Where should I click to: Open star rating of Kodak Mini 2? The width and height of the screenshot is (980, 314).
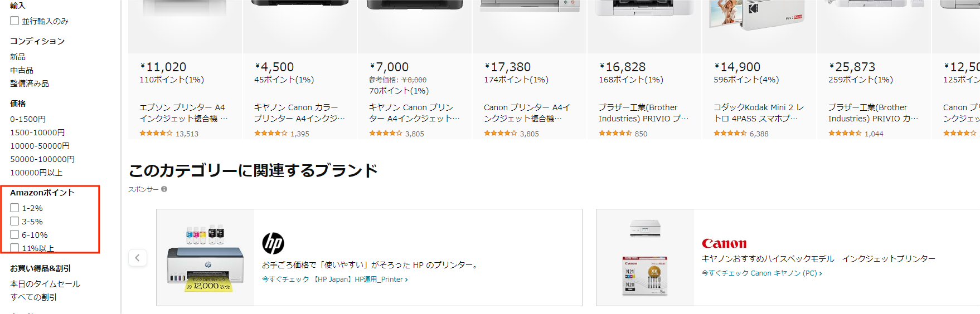click(x=730, y=134)
